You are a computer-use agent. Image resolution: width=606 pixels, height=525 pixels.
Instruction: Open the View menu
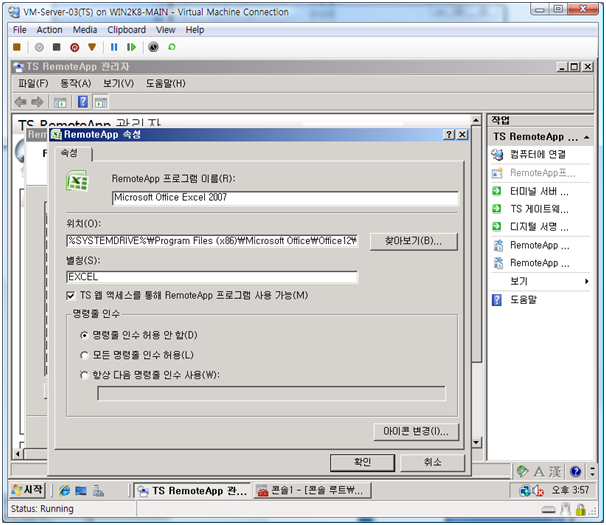point(165,30)
